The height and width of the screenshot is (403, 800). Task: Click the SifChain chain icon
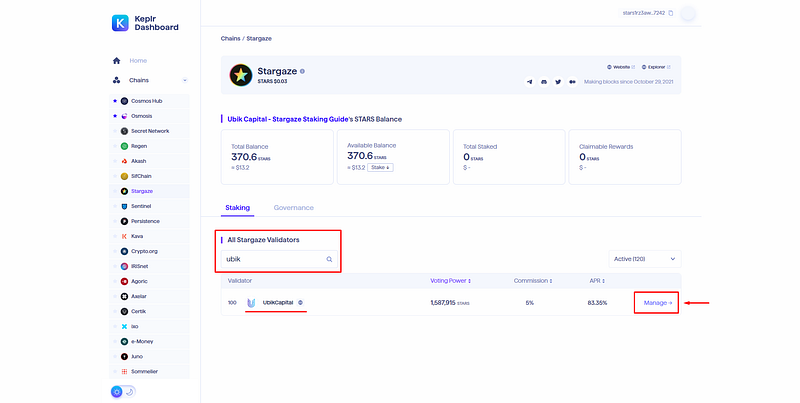click(x=124, y=176)
